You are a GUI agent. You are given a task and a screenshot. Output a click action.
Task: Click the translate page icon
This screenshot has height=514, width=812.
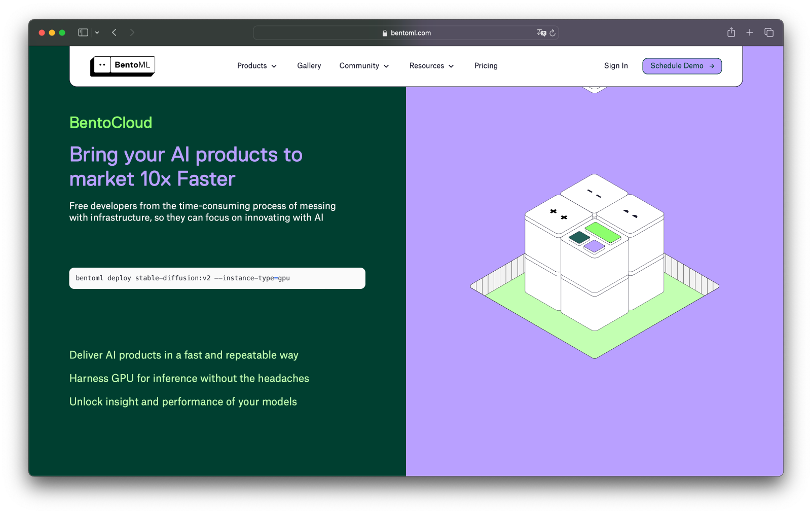pyautogui.click(x=541, y=33)
